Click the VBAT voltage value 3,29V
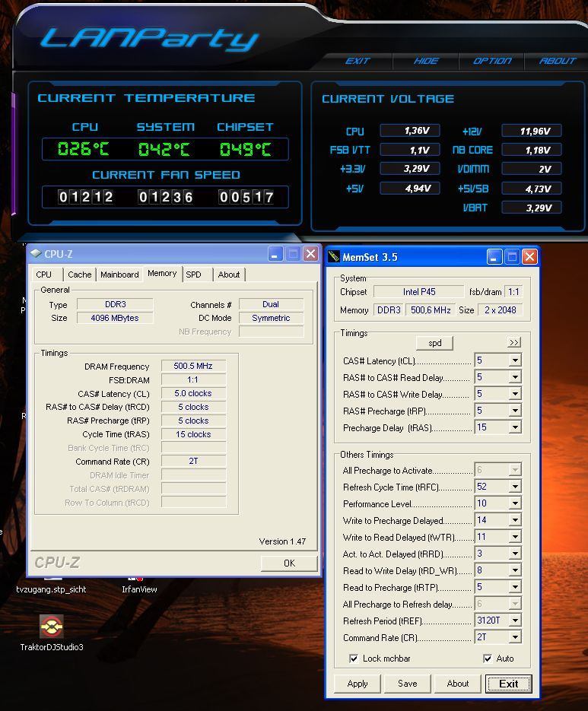This screenshot has height=711, width=588. (x=532, y=208)
